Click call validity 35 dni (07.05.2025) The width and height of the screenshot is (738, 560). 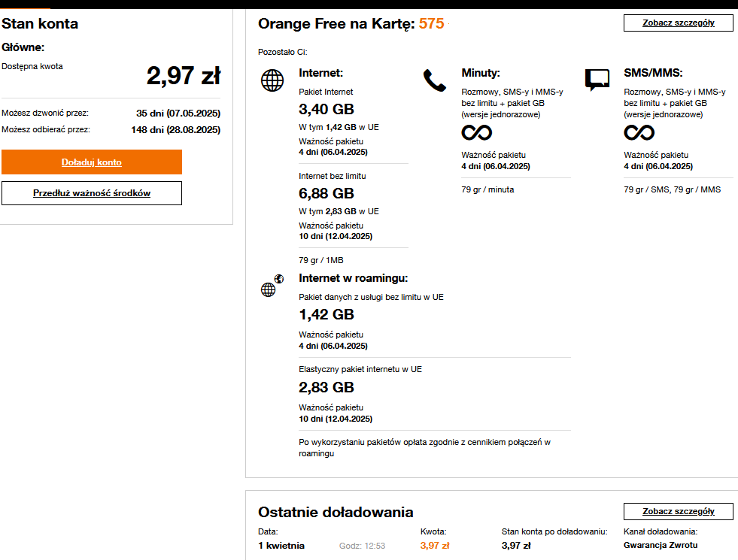point(178,114)
